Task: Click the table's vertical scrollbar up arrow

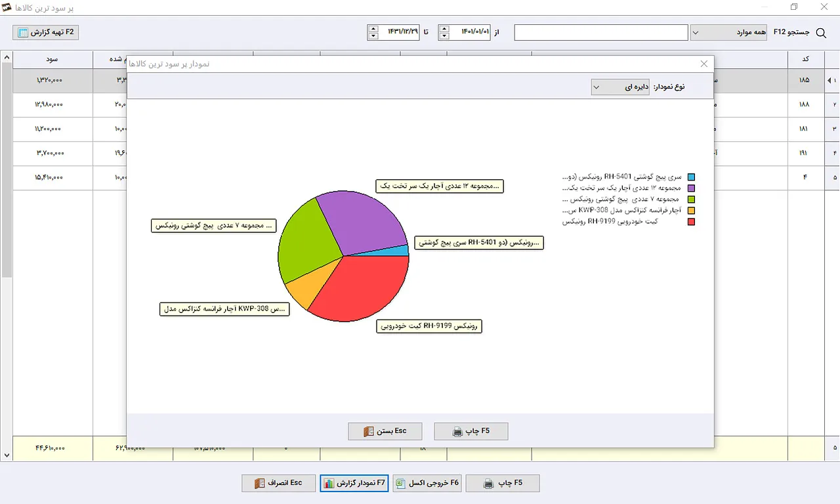Action: pos(7,58)
